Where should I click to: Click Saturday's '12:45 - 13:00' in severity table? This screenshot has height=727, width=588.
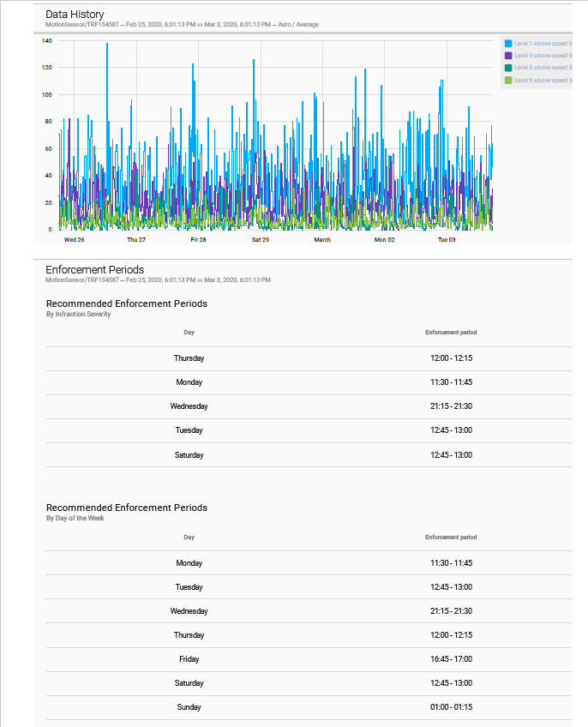point(451,455)
